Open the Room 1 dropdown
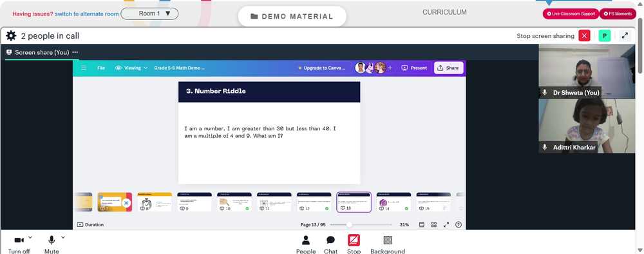Image resolution: width=644 pixels, height=254 pixels. point(149,14)
